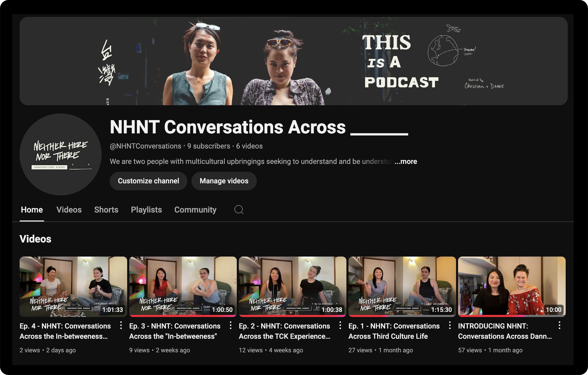Click the Customize channel button
This screenshot has width=588, height=375.
coord(149,181)
